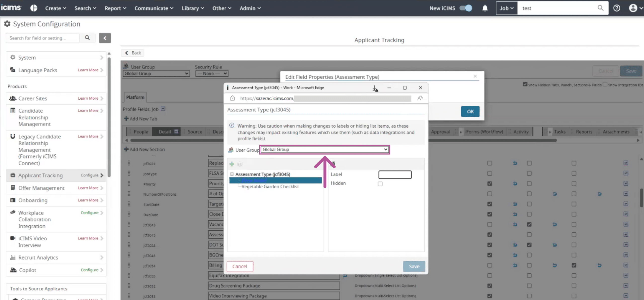Viewport: 644px width, 300px height.
Task: Click the Language Packs icon
Action: point(13,70)
